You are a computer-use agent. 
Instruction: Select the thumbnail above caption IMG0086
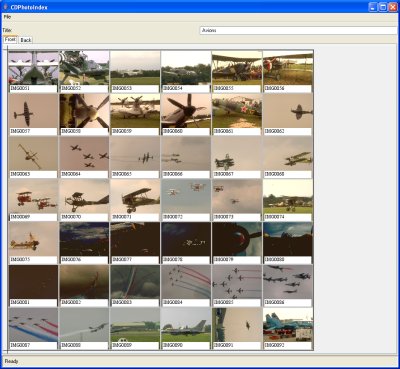pos(288,282)
